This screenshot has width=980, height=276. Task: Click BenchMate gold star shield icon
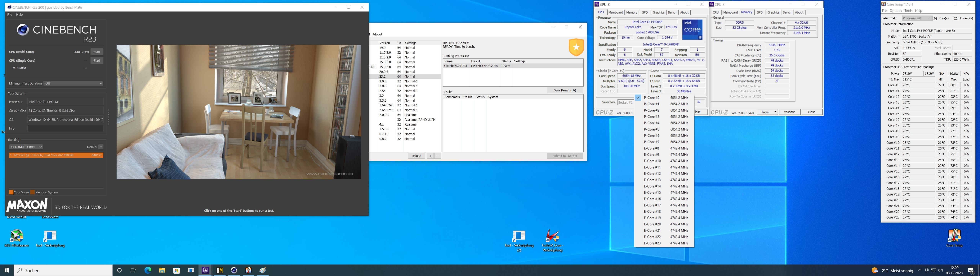tap(576, 47)
